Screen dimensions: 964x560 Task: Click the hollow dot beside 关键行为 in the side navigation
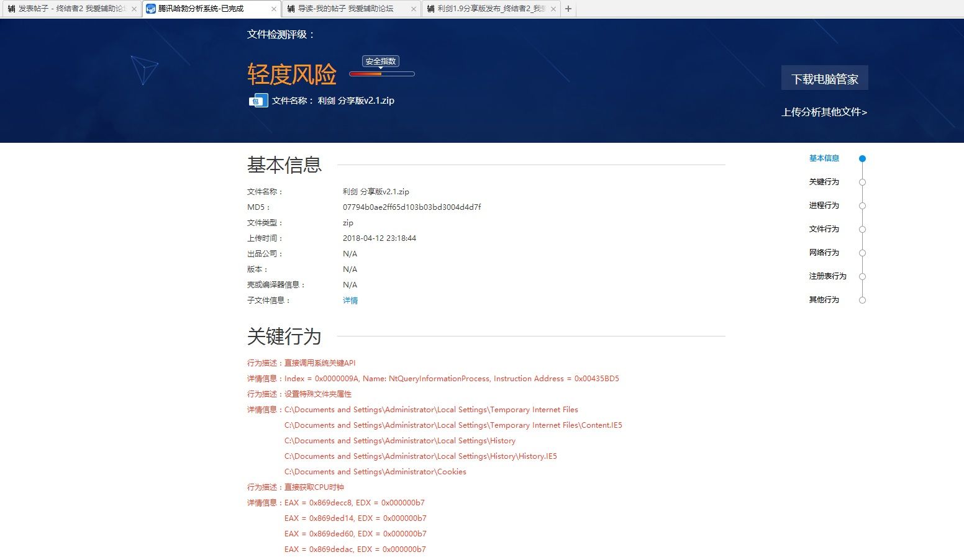click(862, 183)
